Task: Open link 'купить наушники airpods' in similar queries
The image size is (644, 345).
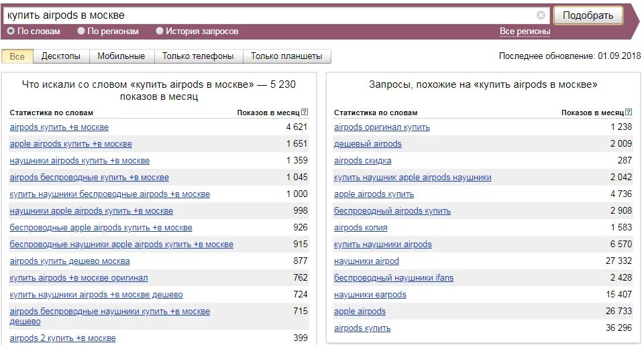Action: click(383, 245)
